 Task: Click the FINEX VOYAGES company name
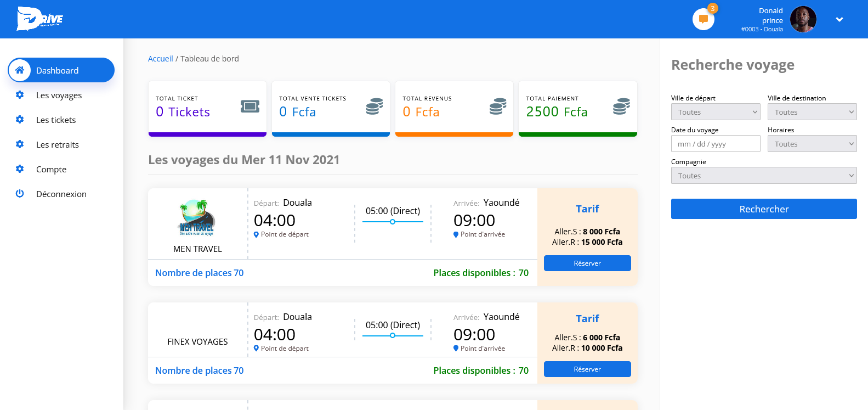(197, 341)
